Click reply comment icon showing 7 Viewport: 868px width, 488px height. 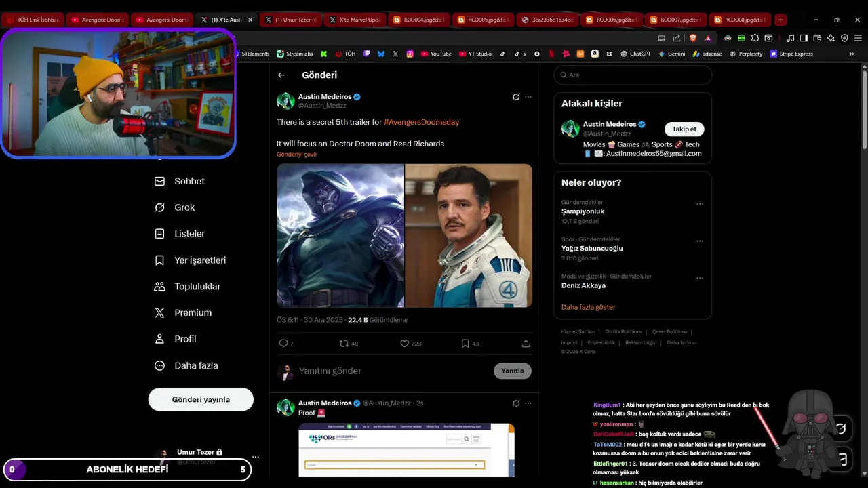click(x=286, y=344)
